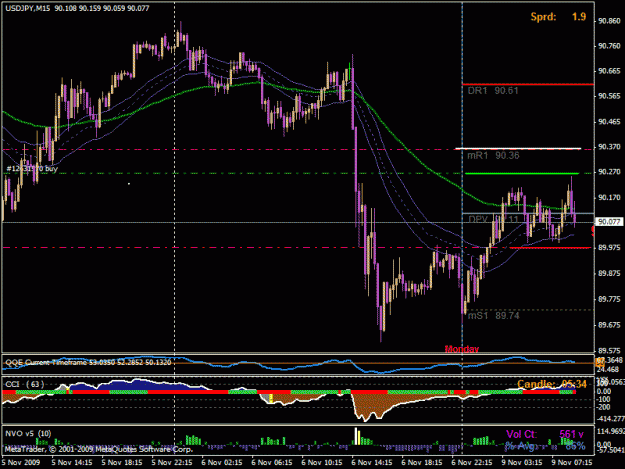Select the red DR1 resistance line
Image resolution: width=625 pixels, height=469 pixels.
[x=528, y=84]
